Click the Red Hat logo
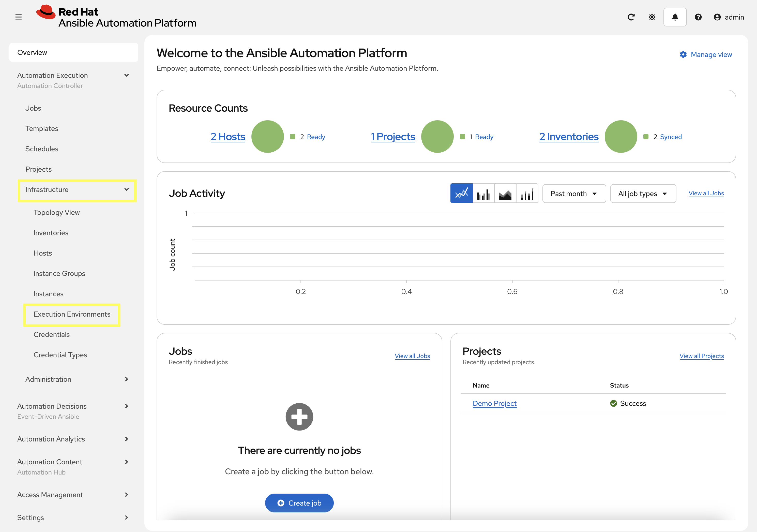Image resolution: width=757 pixels, height=532 pixels. [47, 12]
